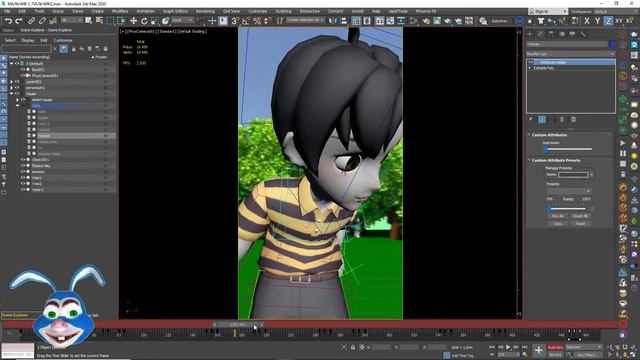
Task: Open the Modifiers menu
Action: click(120, 11)
